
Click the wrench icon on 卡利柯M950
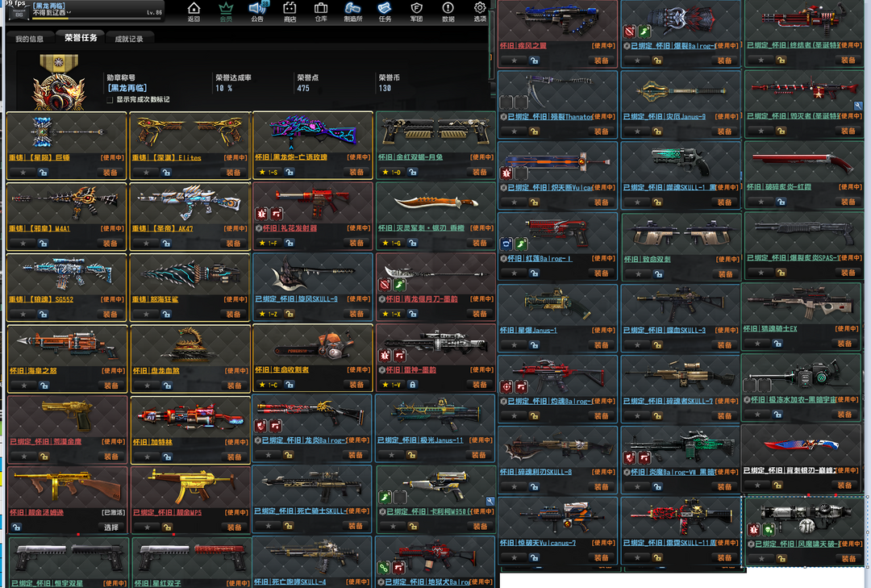[x=490, y=501]
